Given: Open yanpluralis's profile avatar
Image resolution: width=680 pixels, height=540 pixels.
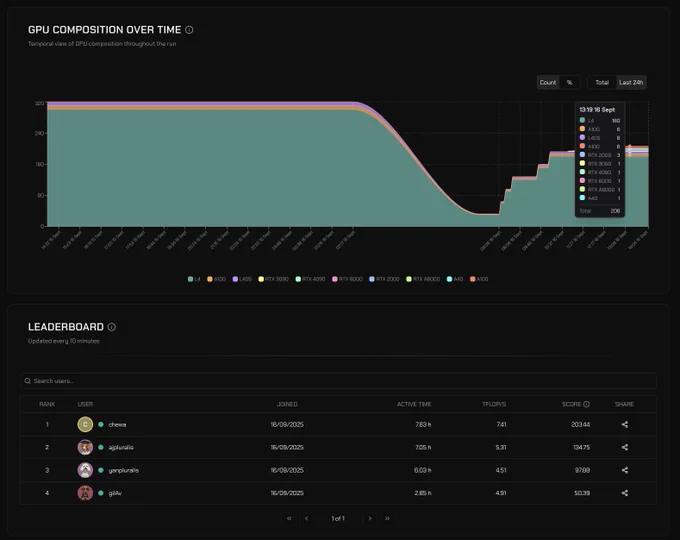Looking at the screenshot, I should coord(85,470).
